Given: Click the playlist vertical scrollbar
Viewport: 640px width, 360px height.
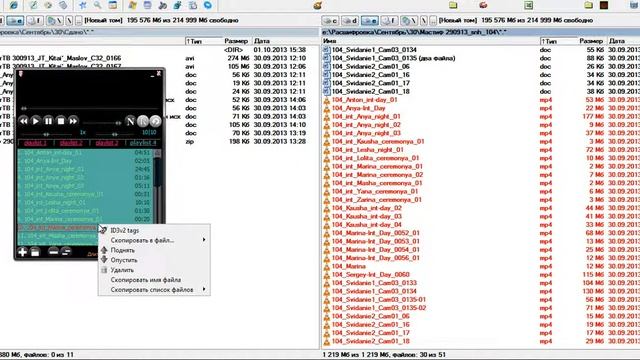Looking at the screenshot, I should point(157,186).
